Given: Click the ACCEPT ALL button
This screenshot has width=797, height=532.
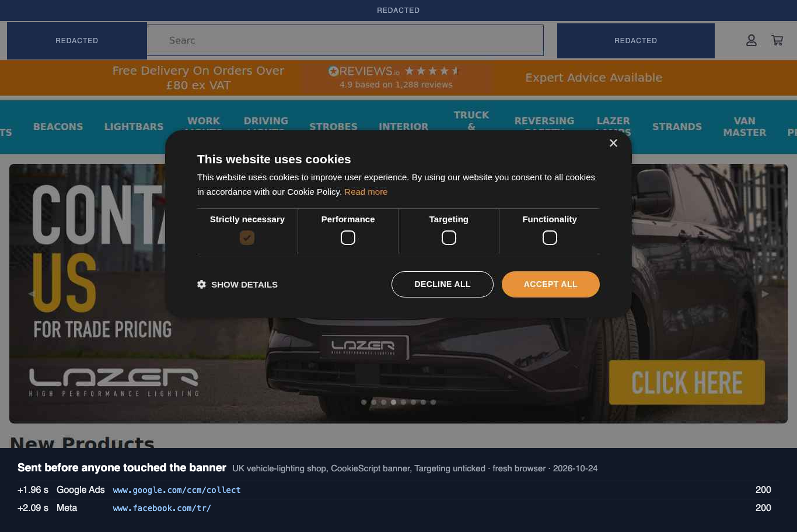Looking at the screenshot, I should (551, 284).
